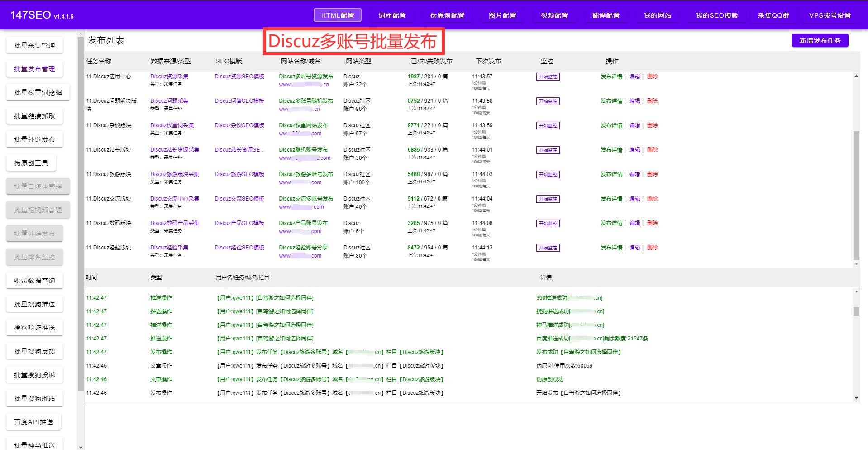Image resolution: width=868 pixels, height=450 pixels.
Task: View 发布详情 for 11.Discuz应用中心
Action: pyautogui.click(x=611, y=77)
